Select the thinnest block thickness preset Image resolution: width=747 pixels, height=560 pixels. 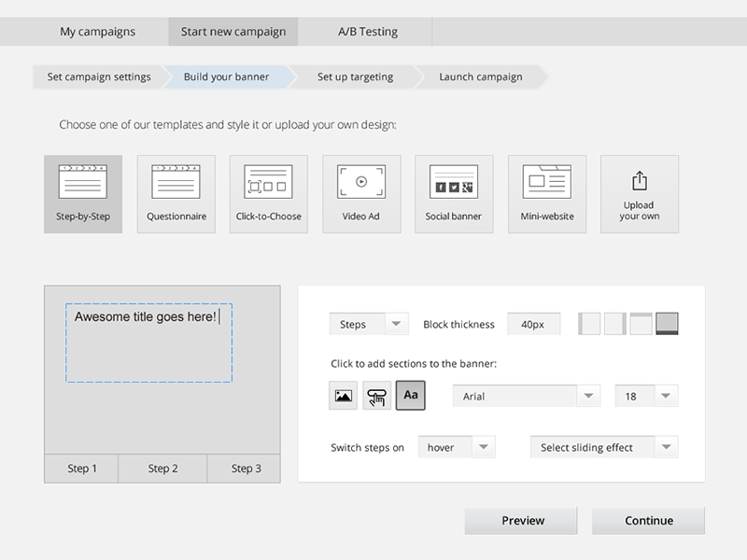[x=589, y=323]
